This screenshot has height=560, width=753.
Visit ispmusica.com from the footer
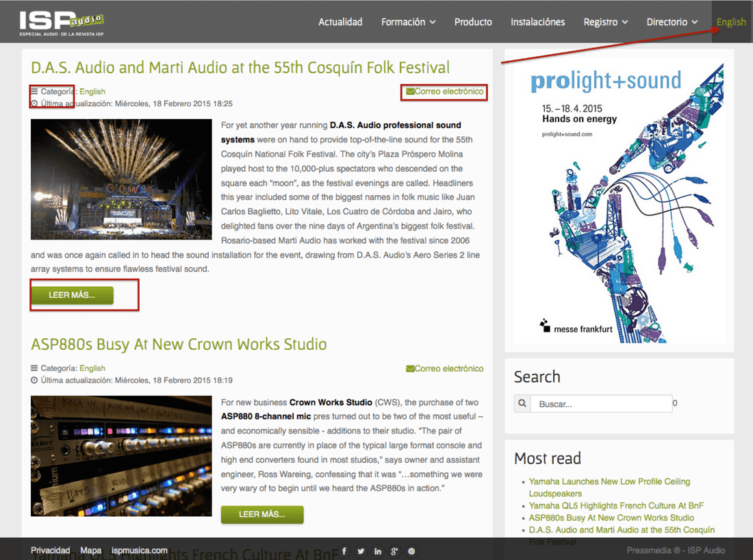(140, 550)
